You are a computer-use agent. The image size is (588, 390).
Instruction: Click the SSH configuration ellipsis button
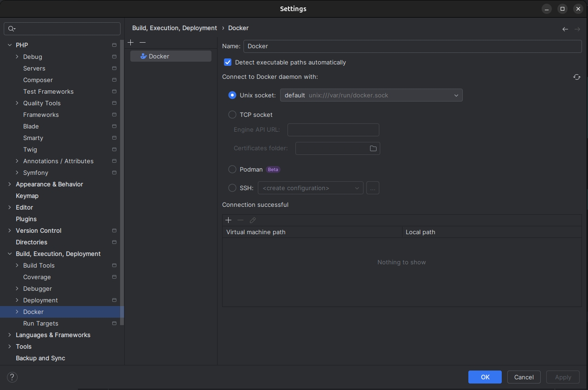373,188
